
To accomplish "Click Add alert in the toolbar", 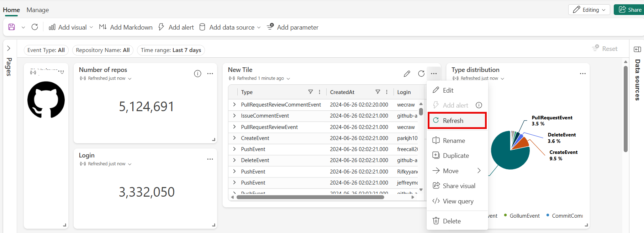I will click(176, 27).
